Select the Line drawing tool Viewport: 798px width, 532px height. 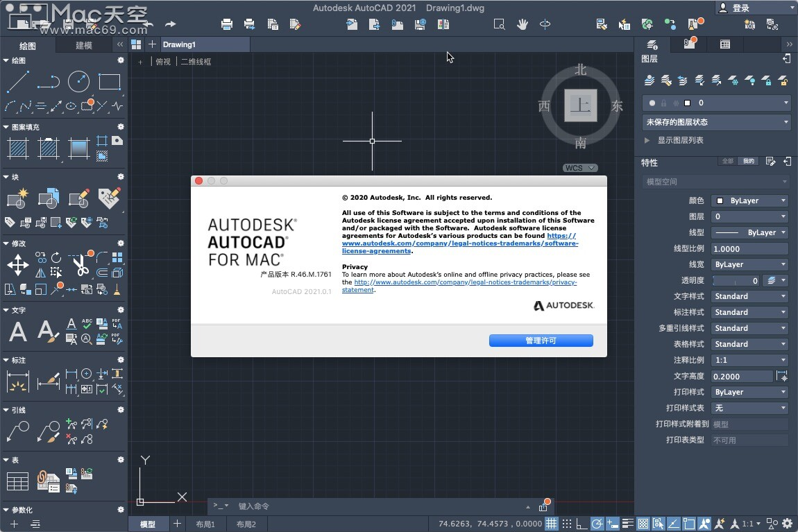(18, 82)
